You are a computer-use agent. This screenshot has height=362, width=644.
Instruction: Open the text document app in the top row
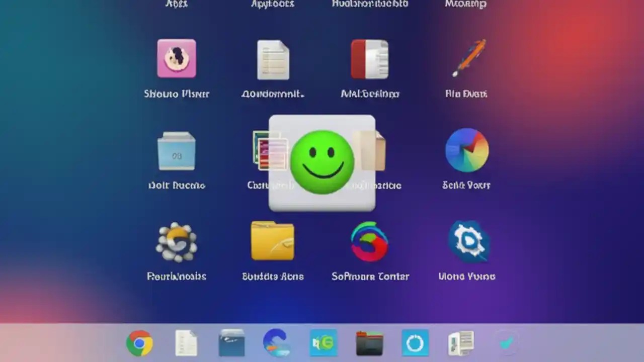273,59
